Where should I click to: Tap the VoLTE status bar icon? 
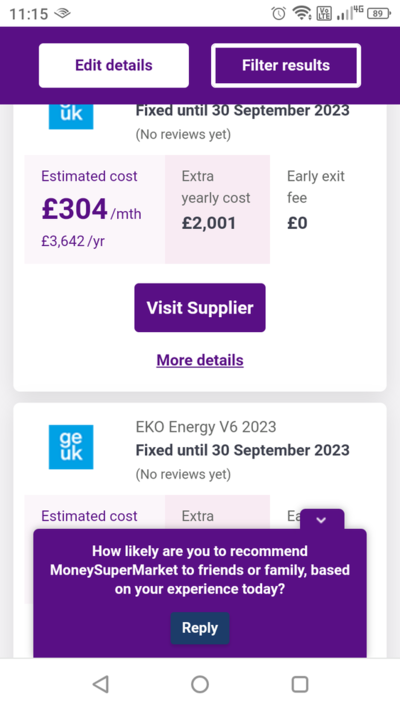pyautogui.click(x=324, y=14)
